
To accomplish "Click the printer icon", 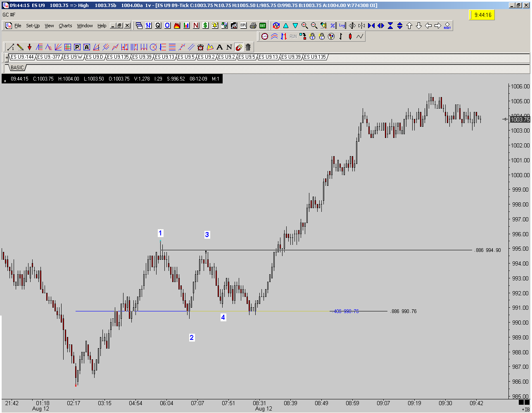I will tap(253, 26).
